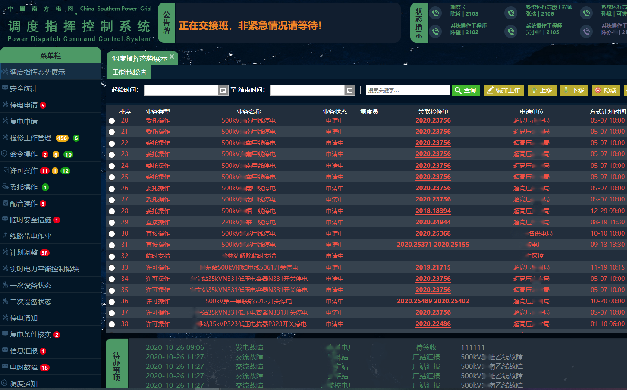
Task: Click the yellow move-up button
Action: 542,90
